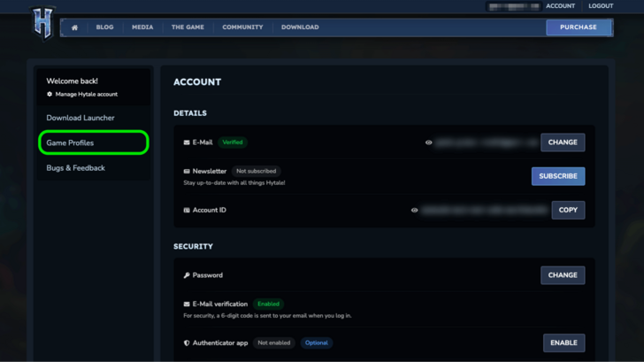Change the e-mail address
Screen dimensions: 644x362
tap(563, 142)
